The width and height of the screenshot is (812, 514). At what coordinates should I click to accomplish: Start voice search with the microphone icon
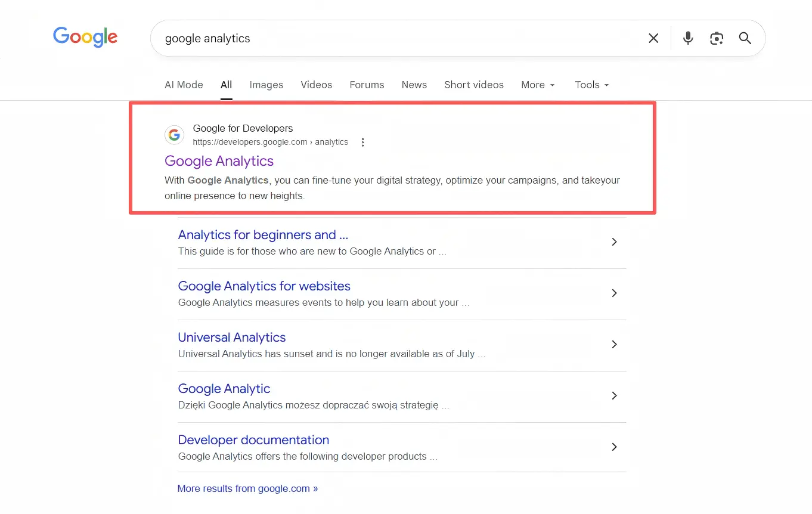pyautogui.click(x=688, y=38)
